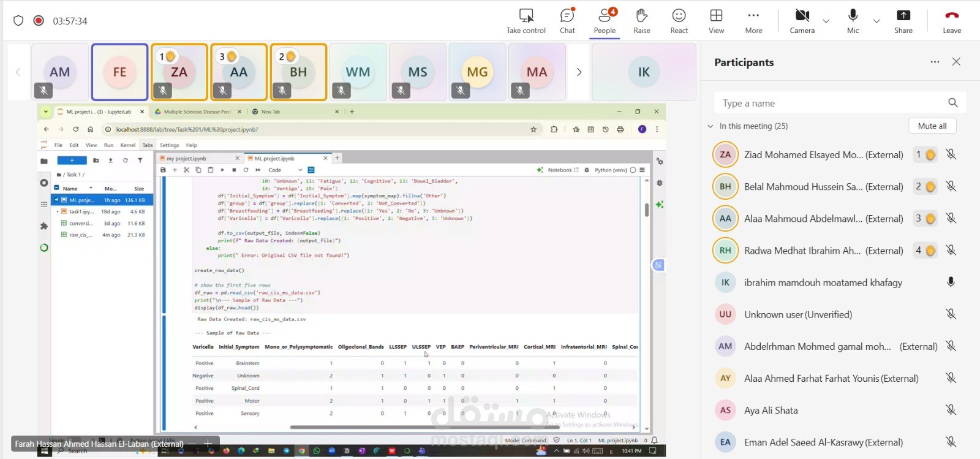Close the Participants panel

956,62
